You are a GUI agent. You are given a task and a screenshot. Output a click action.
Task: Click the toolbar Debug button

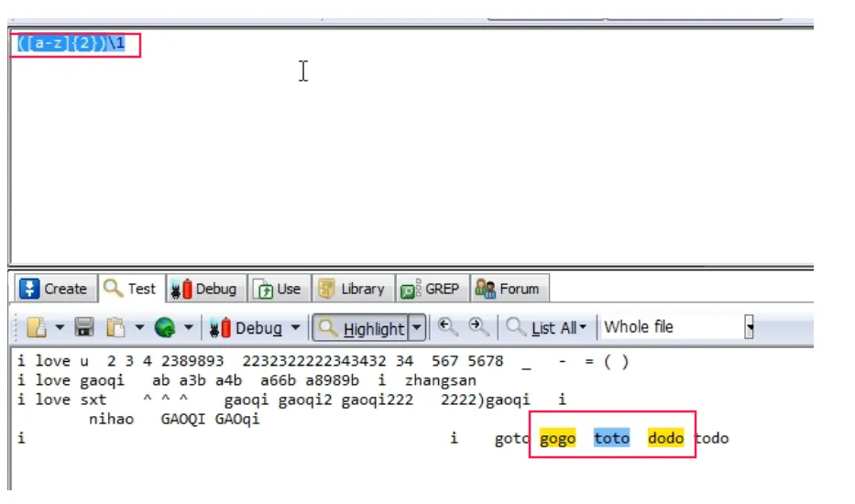coord(247,328)
